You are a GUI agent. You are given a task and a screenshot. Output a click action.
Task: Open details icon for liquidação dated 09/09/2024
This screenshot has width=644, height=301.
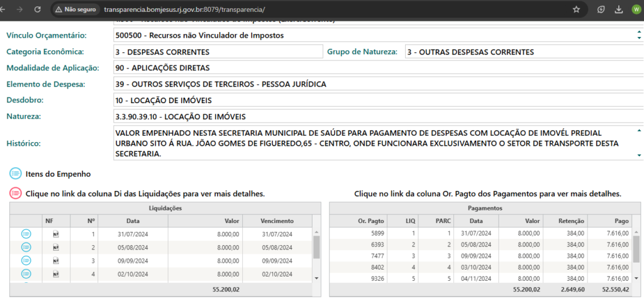point(26,260)
